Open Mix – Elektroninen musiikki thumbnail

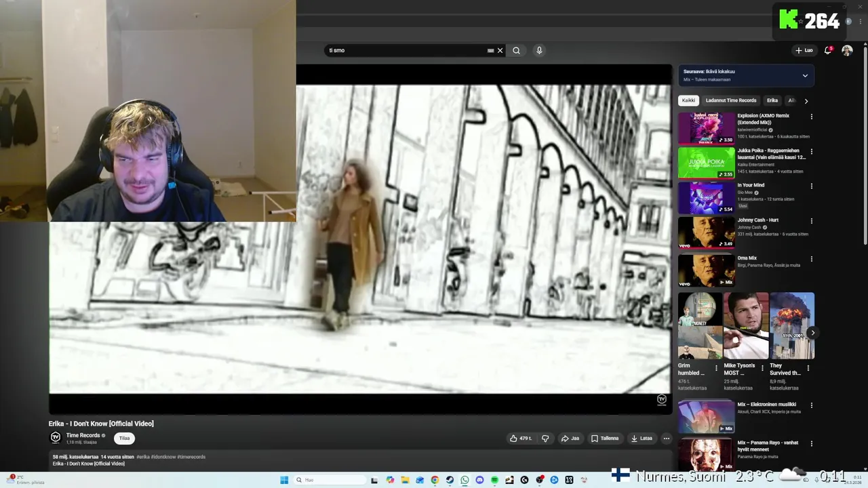pos(706,417)
